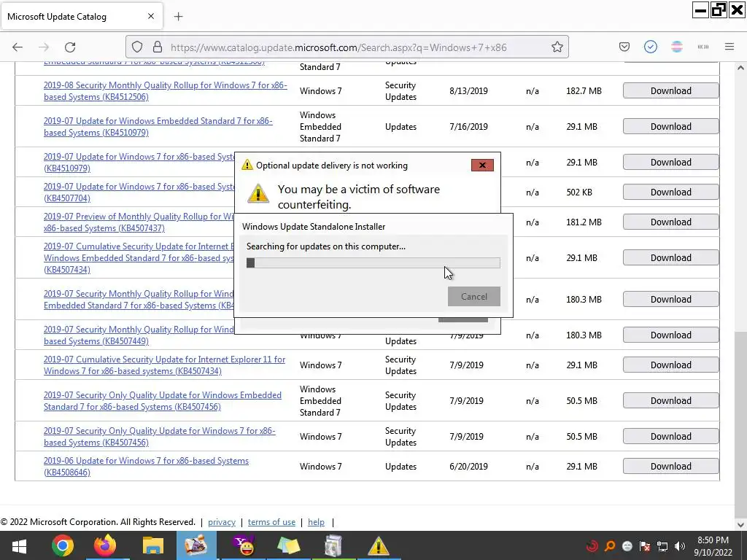The height and width of the screenshot is (560, 747).
Task: Open 2019-08 Security Monthly Quality Rollup KB4512506 link
Action: pos(166,90)
